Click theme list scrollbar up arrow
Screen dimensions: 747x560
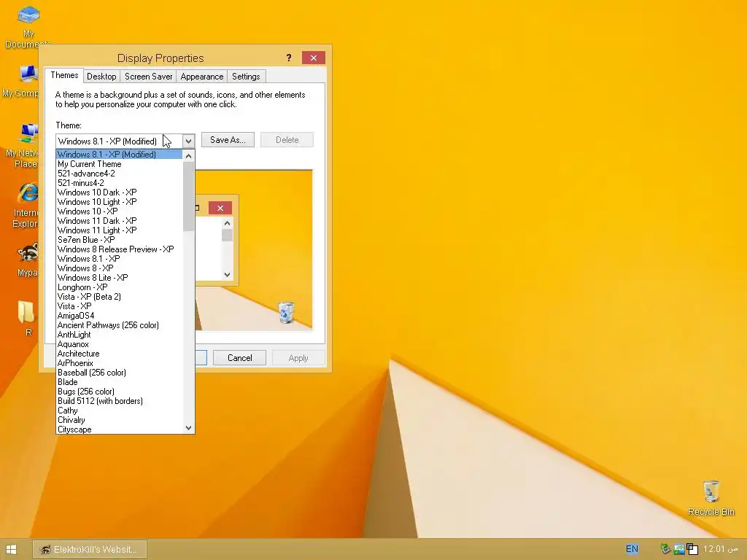pyautogui.click(x=189, y=156)
